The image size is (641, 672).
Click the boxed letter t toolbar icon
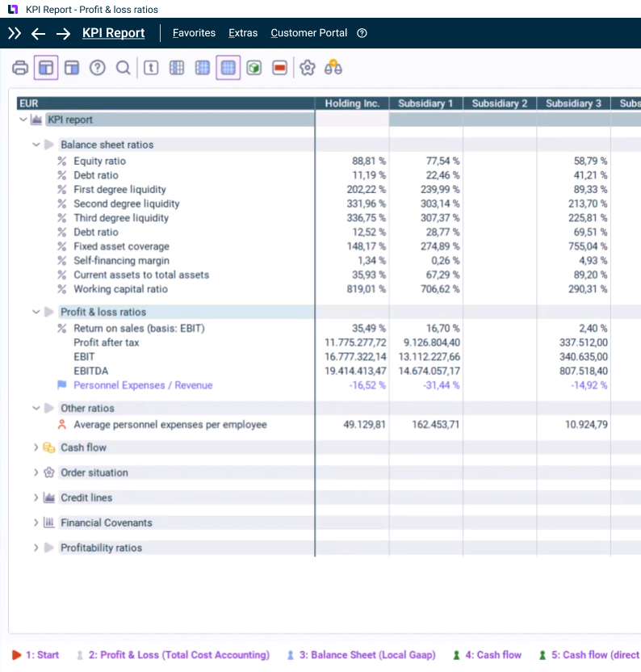(151, 68)
